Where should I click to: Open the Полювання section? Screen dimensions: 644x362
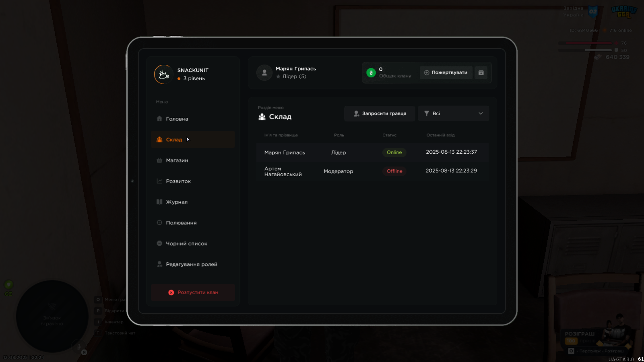click(192, 223)
